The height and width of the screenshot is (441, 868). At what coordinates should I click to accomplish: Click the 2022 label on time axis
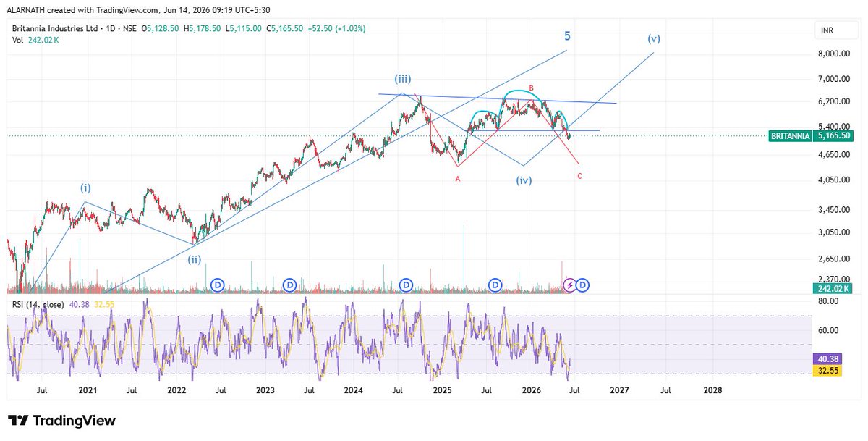pos(176,390)
